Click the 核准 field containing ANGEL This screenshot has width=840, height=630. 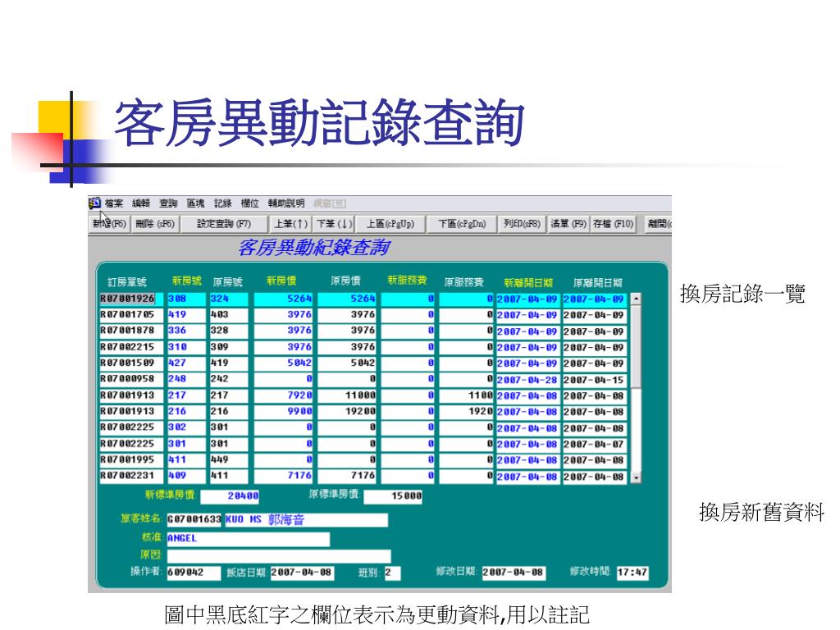248,538
